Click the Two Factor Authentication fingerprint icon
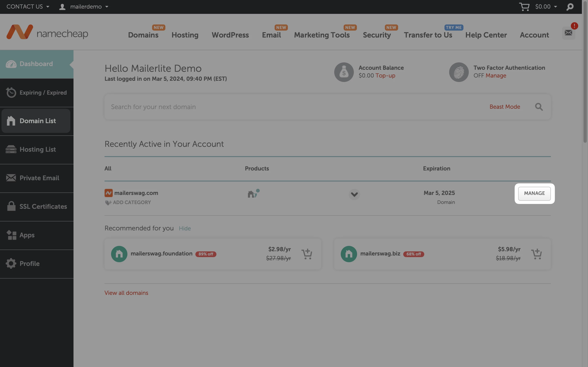 pyautogui.click(x=459, y=72)
